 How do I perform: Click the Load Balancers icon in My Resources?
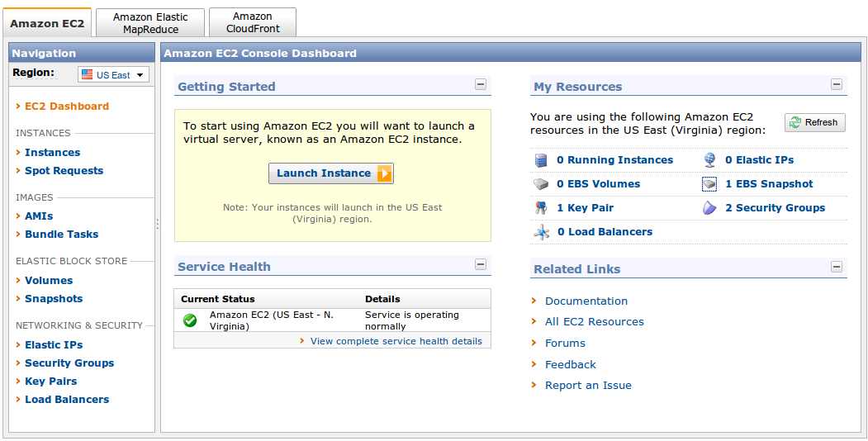pos(542,232)
